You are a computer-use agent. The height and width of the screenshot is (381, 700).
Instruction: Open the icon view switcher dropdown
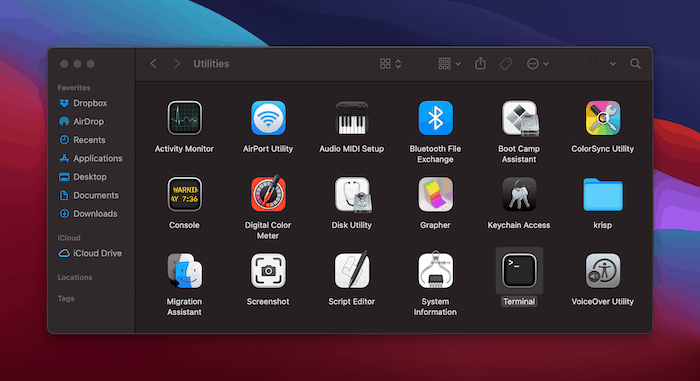pyautogui.click(x=391, y=64)
